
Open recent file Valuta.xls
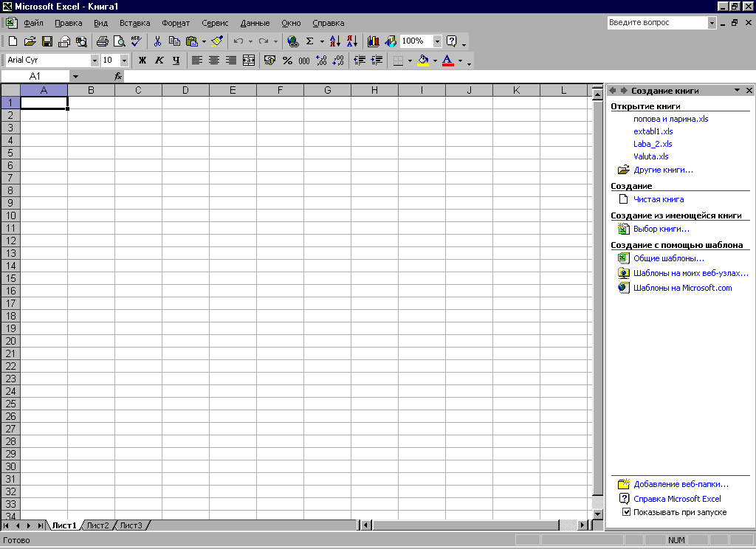click(651, 156)
